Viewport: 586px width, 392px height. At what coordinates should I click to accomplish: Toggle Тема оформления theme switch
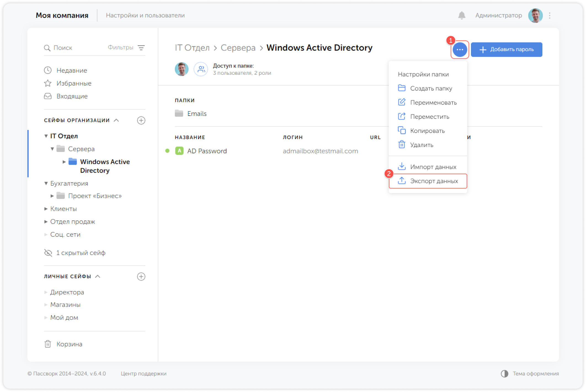505,374
